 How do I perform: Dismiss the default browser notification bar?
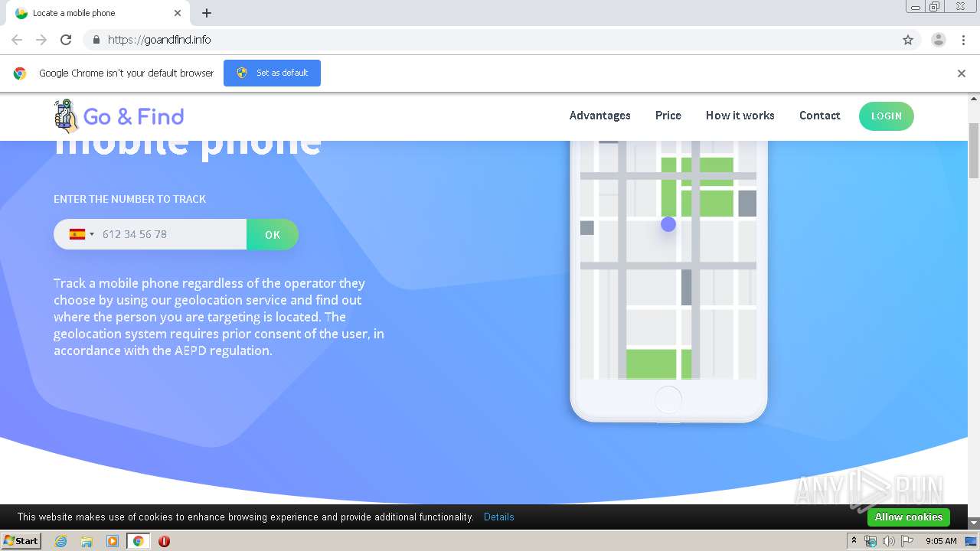point(962,73)
